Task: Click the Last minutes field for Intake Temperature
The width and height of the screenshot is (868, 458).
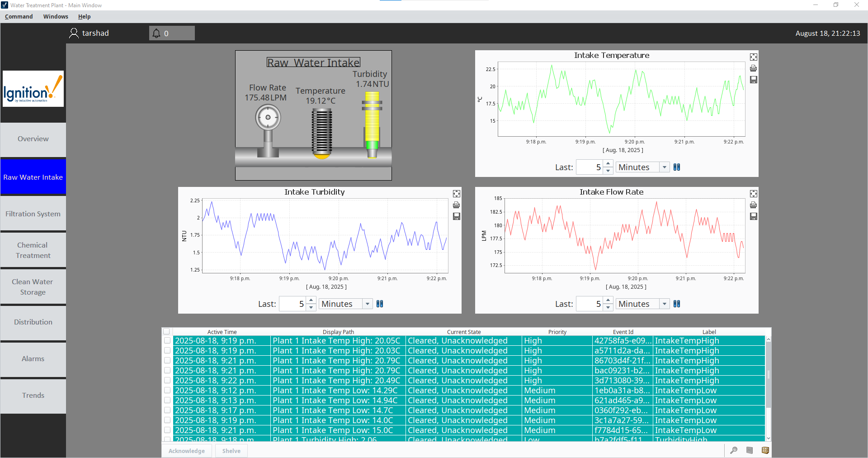Action: (x=590, y=167)
